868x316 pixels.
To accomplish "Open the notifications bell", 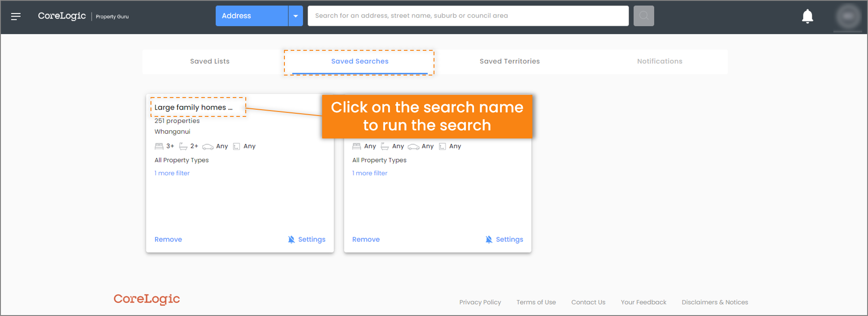I will pyautogui.click(x=807, y=16).
